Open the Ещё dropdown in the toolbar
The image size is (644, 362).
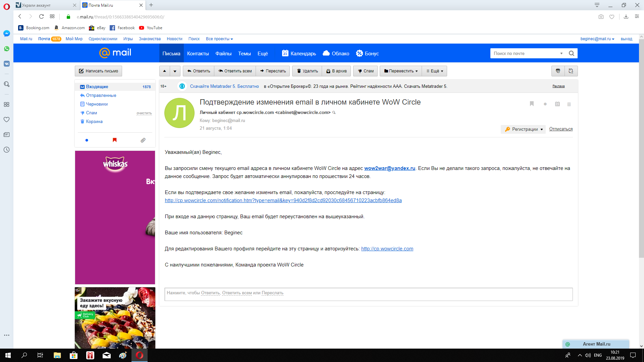[435, 71]
